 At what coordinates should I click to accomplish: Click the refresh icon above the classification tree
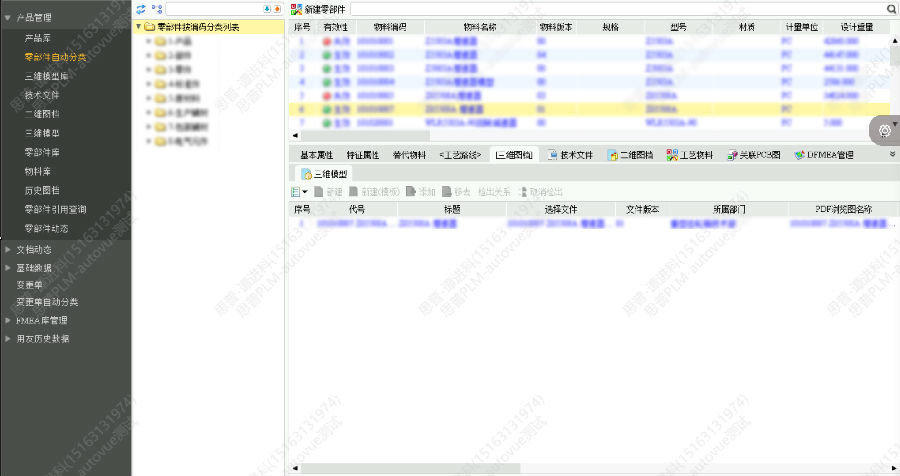(x=141, y=9)
